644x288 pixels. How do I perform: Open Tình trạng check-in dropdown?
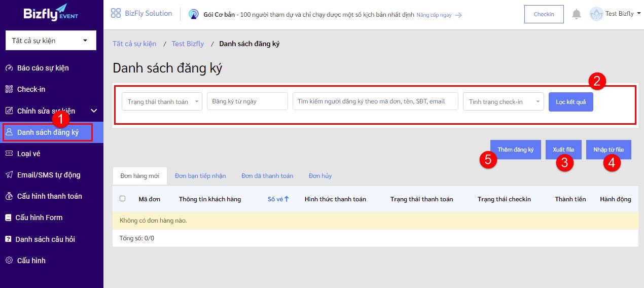pos(503,101)
